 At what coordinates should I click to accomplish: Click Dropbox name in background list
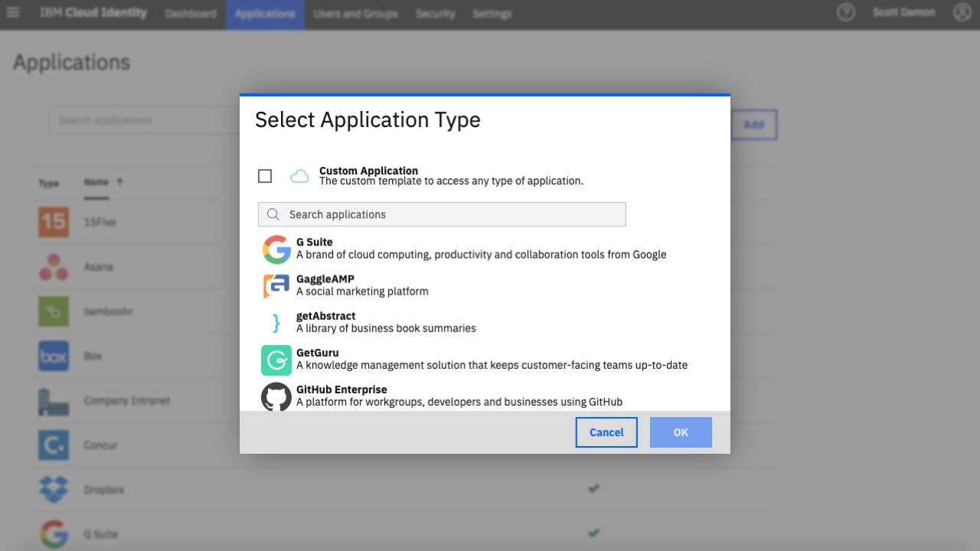(104, 490)
